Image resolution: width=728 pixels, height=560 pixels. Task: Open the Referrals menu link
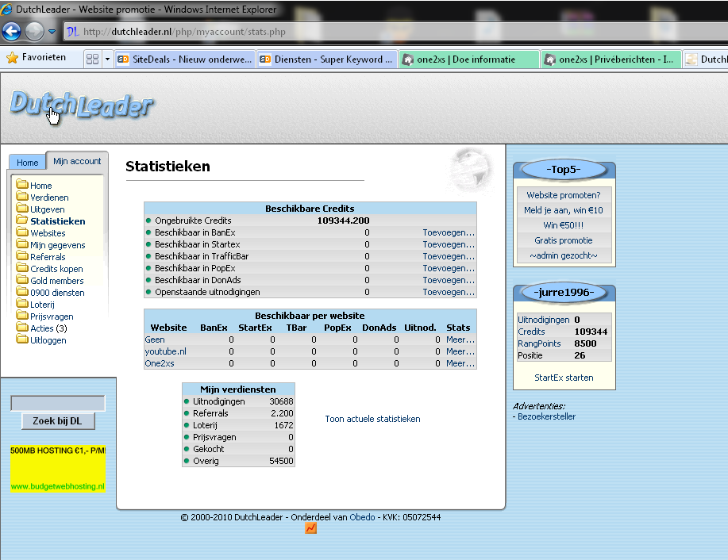[48, 257]
